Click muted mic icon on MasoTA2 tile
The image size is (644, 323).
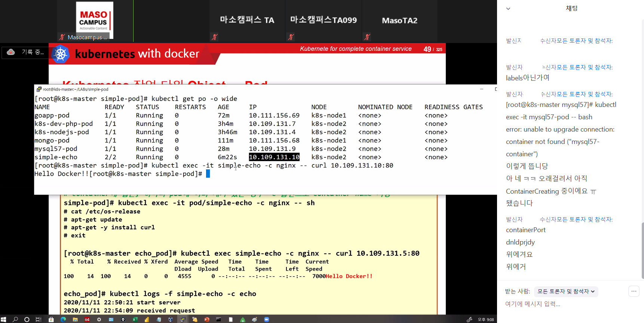[x=367, y=37]
